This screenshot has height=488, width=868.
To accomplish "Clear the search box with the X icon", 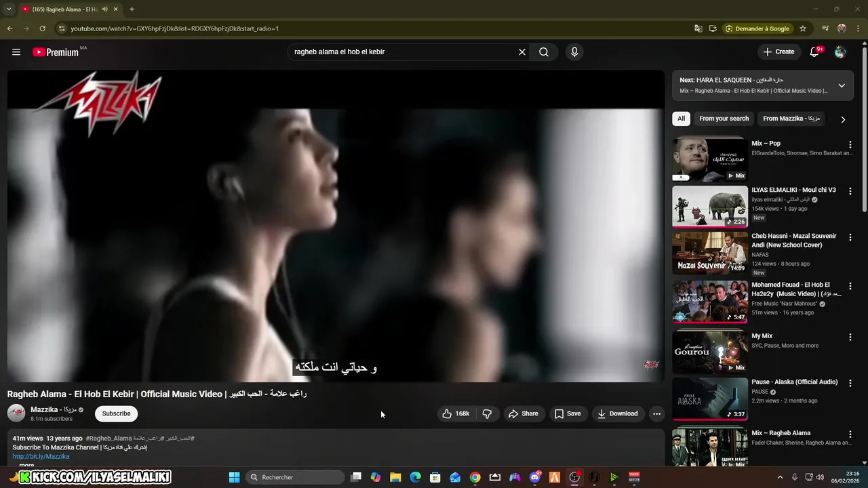I will click(x=522, y=52).
